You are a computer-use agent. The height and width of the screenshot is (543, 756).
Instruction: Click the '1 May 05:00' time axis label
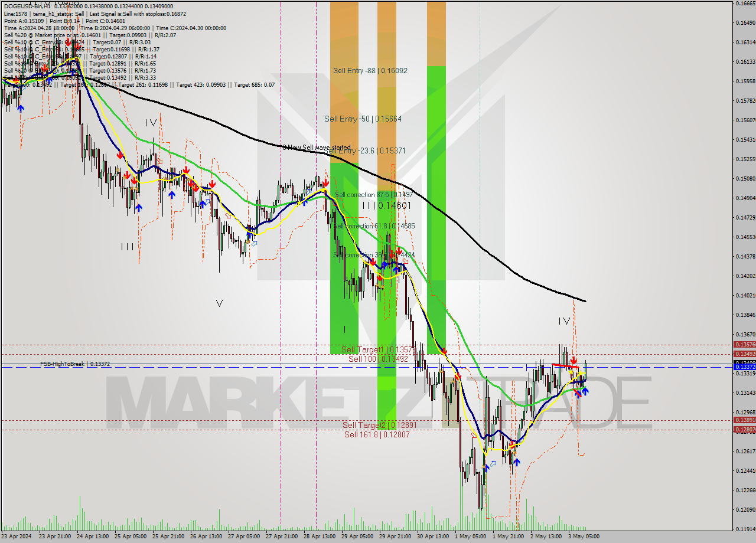[471, 537]
